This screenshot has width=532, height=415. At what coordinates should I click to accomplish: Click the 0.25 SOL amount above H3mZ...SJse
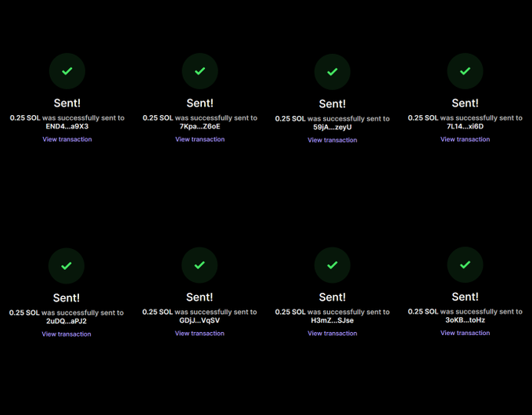290,312
